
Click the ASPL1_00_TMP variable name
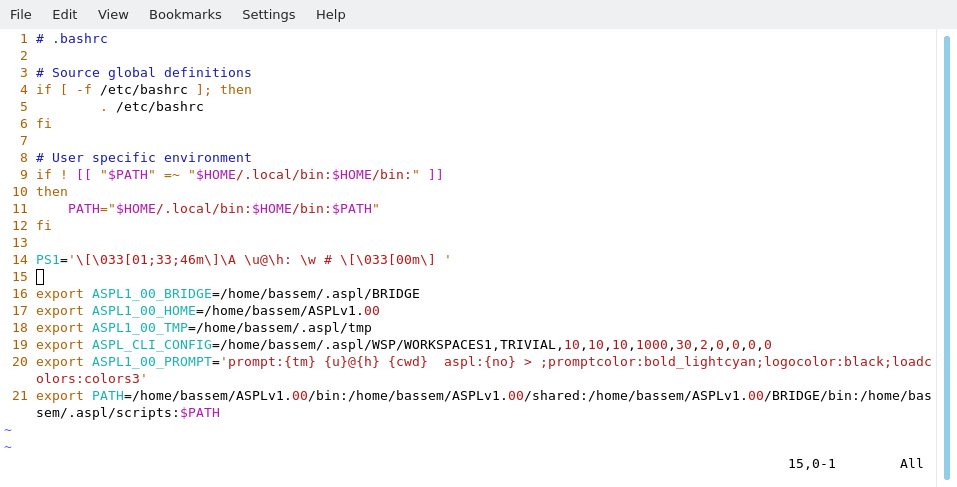click(140, 328)
